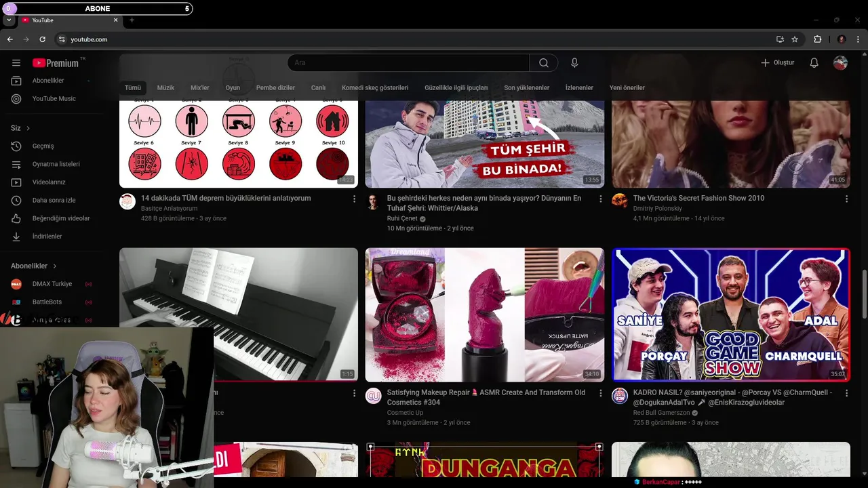Open more options for the piano video
The height and width of the screenshot is (488, 868).
354,393
